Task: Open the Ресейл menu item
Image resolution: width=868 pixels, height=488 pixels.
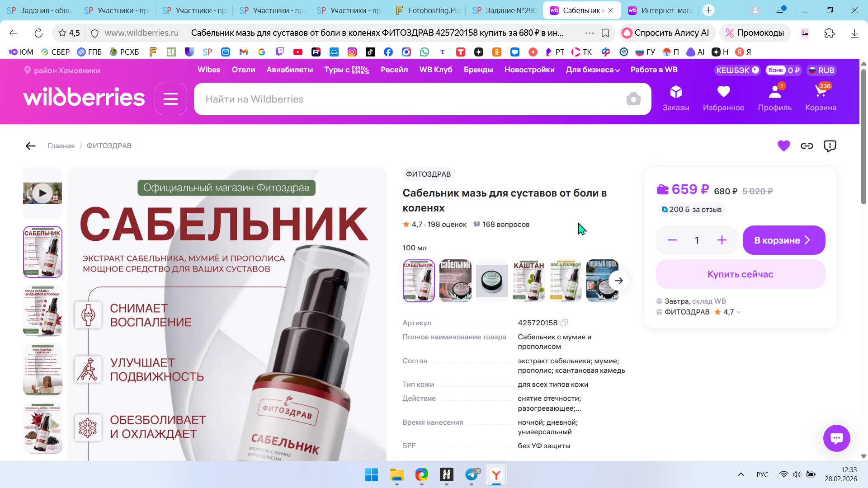Action: point(394,70)
